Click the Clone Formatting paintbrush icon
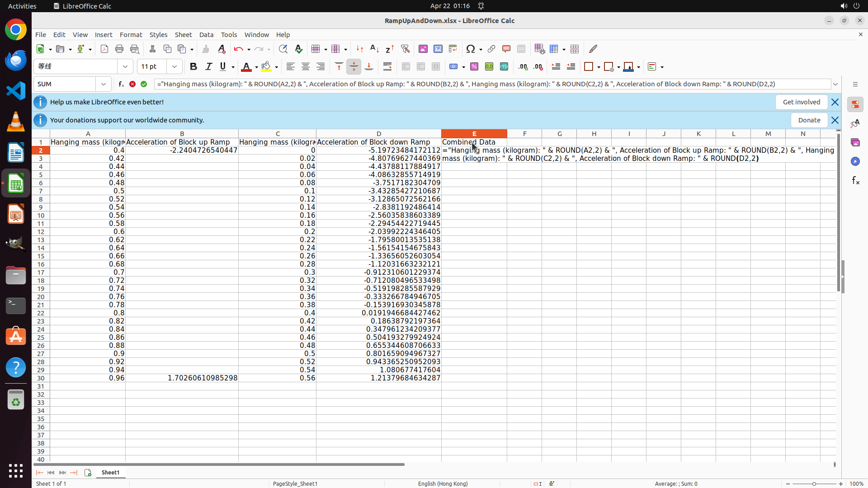 [206, 49]
